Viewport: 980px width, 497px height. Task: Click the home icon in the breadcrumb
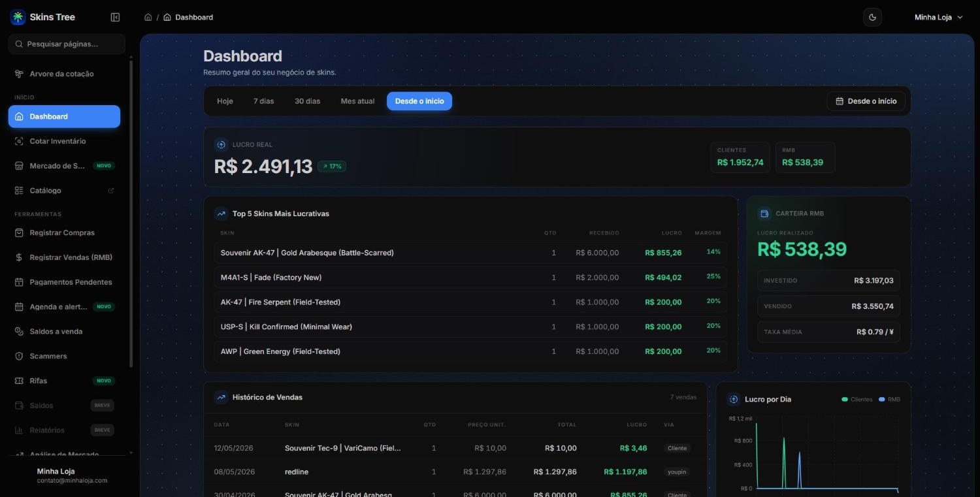(148, 17)
